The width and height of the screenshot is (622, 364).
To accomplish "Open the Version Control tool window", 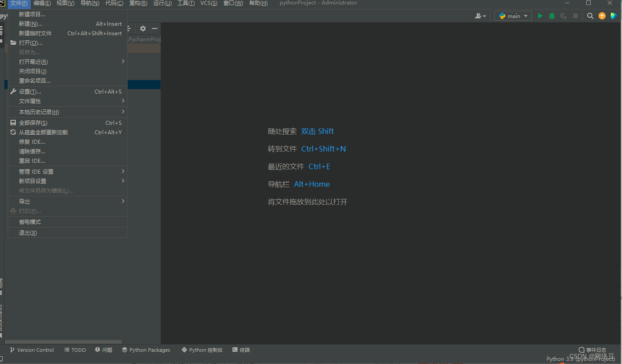I will point(32,350).
